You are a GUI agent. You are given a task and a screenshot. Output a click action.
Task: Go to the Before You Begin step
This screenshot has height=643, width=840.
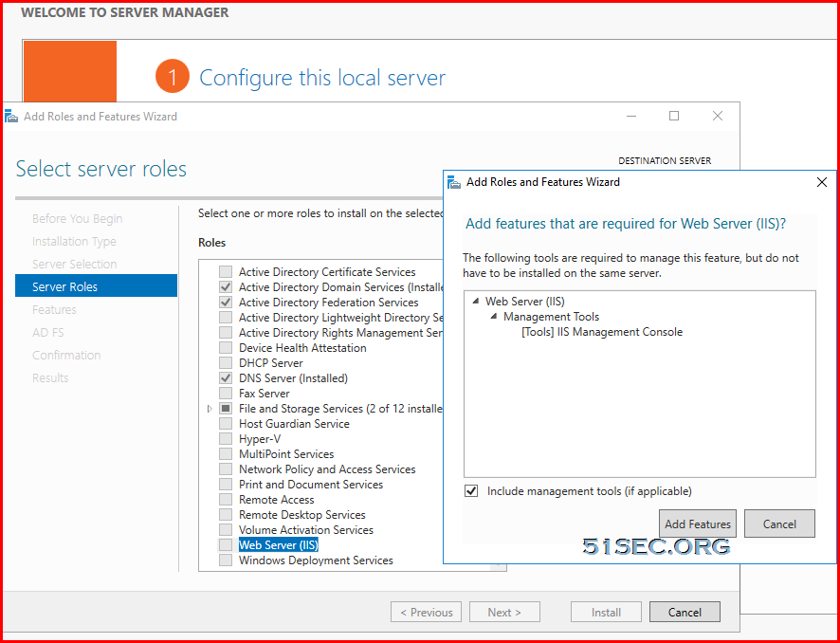coord(77,219)
